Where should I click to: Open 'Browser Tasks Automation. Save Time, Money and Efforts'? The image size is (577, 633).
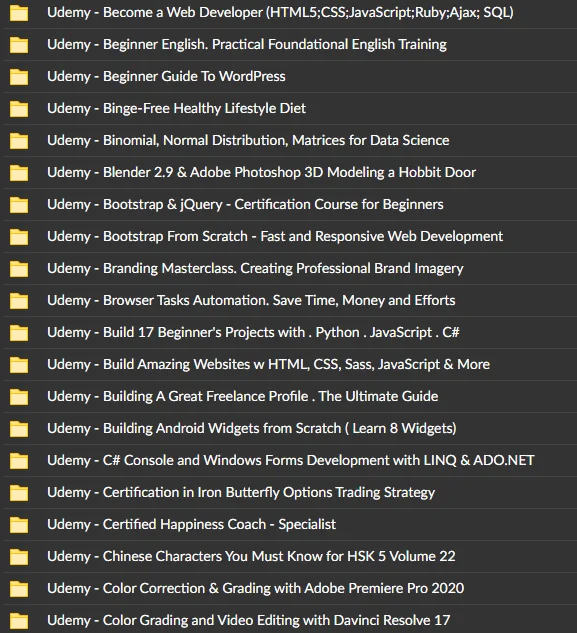coord(279,300)
